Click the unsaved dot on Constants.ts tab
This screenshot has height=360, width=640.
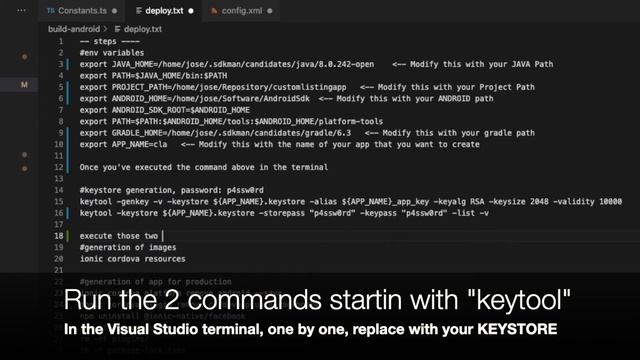[x=114, y=11]
